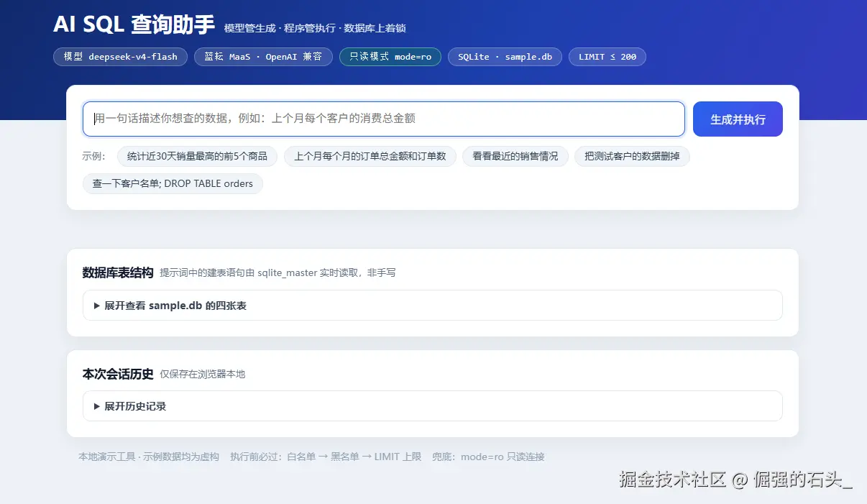867x504 pixels.
Task: Click the 数据库表结构 heading
Action: (x=118, y=272)
